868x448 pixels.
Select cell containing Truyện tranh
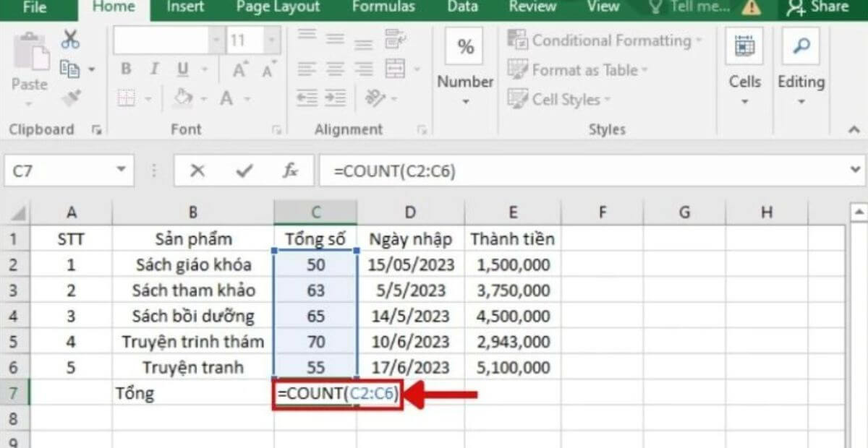point(193,367)
